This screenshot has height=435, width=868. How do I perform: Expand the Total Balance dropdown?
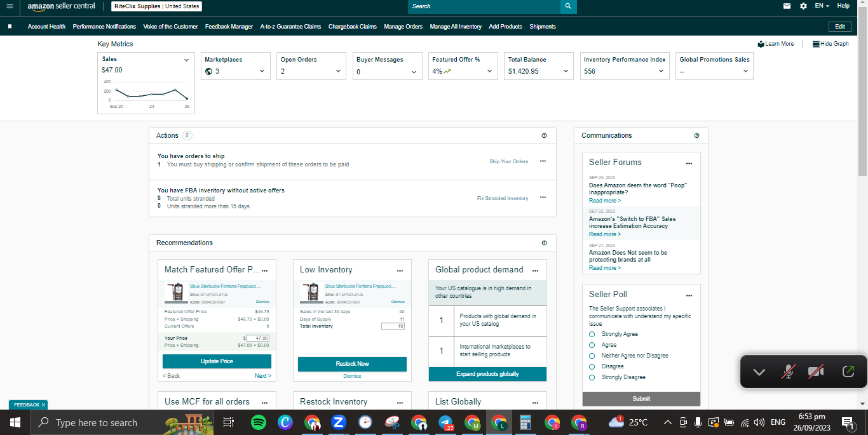[566, 71]
